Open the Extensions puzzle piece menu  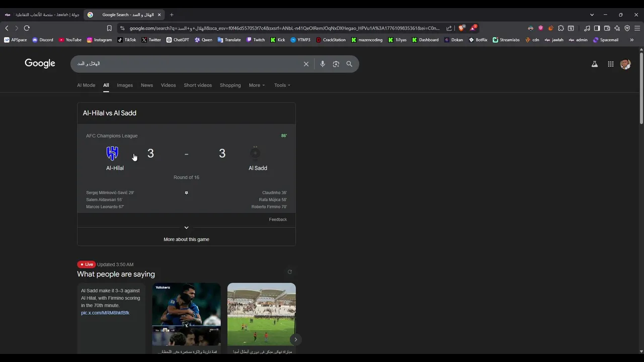tap(561, 28)
